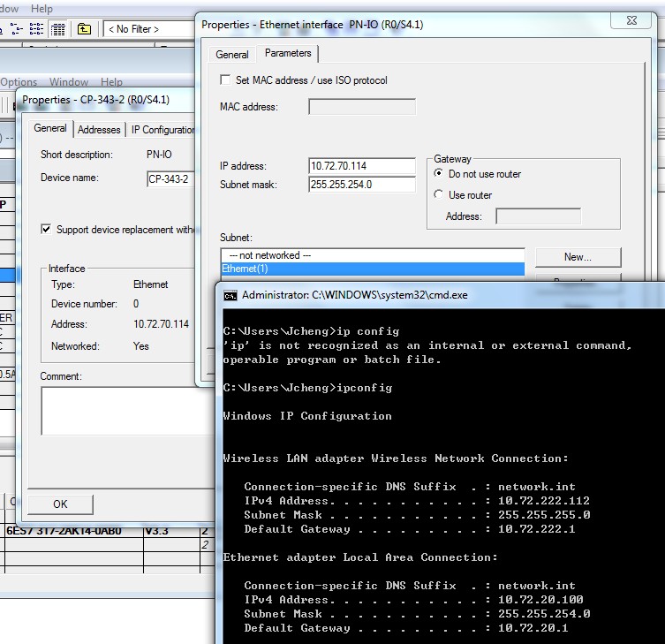Click the New... subnet button

click(x=578, y=257)
